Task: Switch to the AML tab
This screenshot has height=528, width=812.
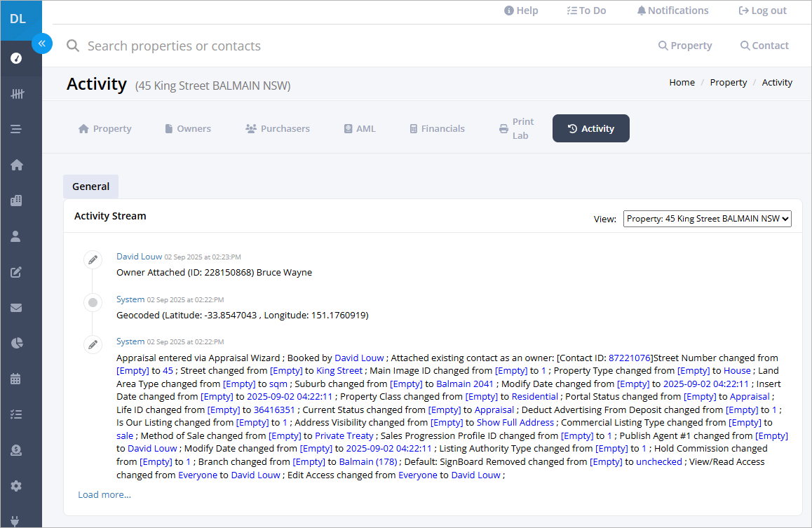Action: coord(360,128)
